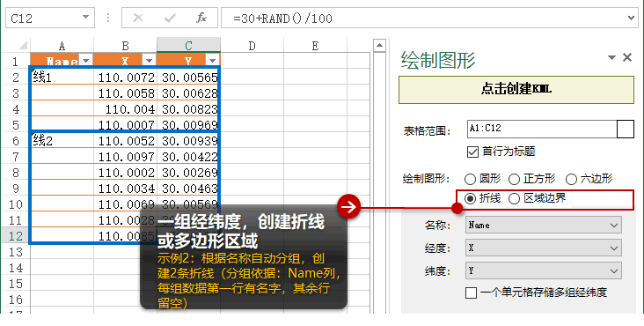This screenshot has height=326, width=644.
Task: Select the 正方形 radio button
Action: [x=514, y=179]
